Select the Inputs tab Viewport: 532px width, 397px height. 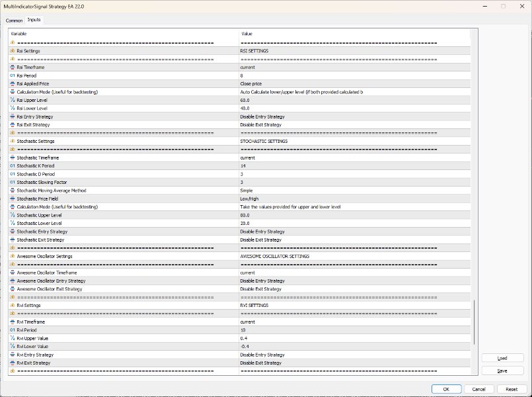pos(34,20)
